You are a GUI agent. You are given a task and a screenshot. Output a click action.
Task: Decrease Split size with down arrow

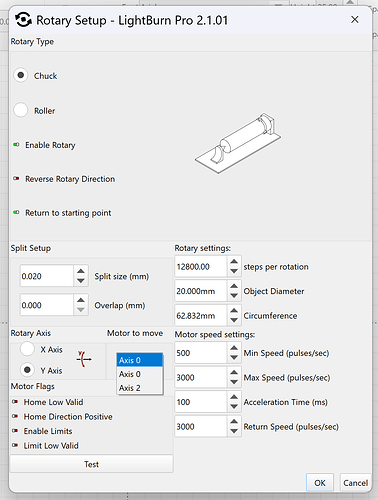pyautogui.click(x=81, y=281)
